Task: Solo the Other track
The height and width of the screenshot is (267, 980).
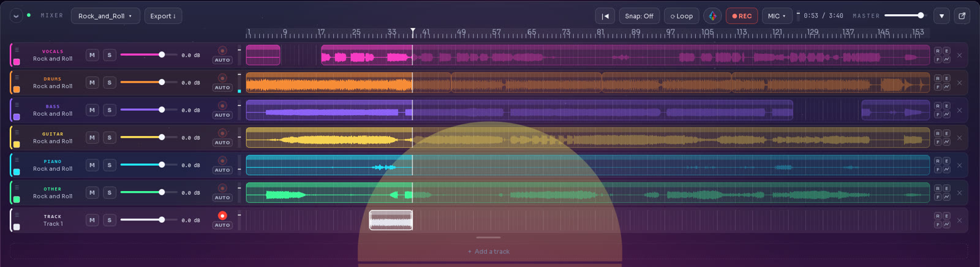Action: coord(110,193)
